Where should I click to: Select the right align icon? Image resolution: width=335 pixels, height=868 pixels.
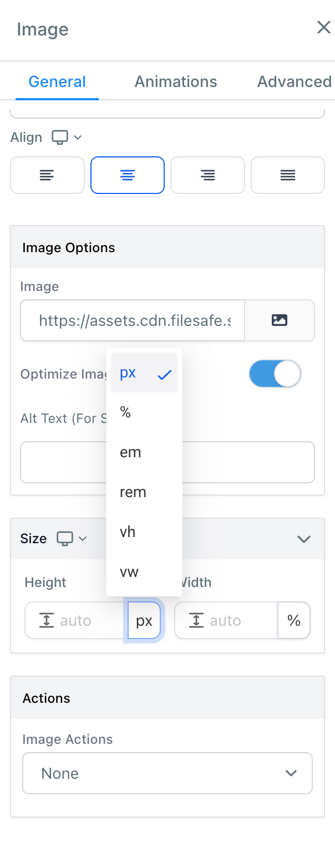207,175
